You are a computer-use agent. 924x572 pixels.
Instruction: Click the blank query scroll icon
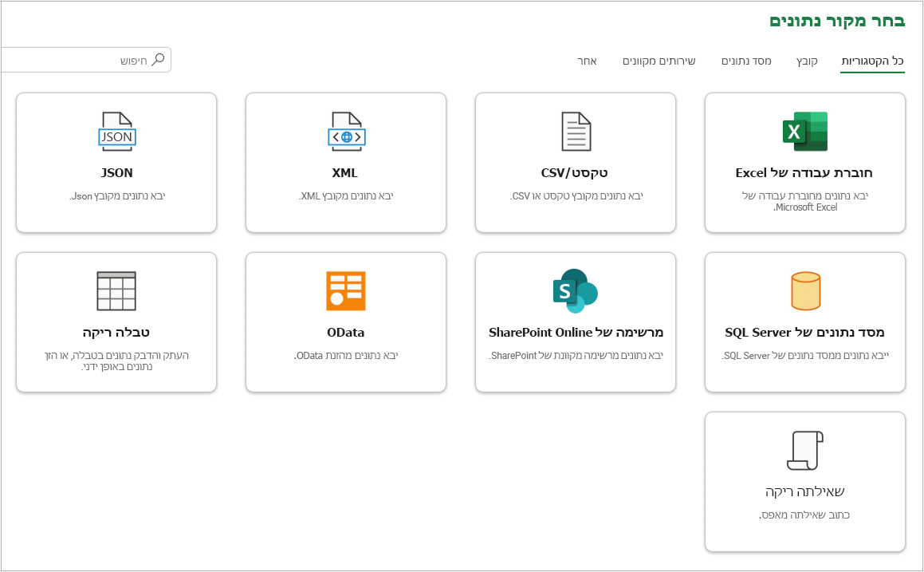click(805, 451)
